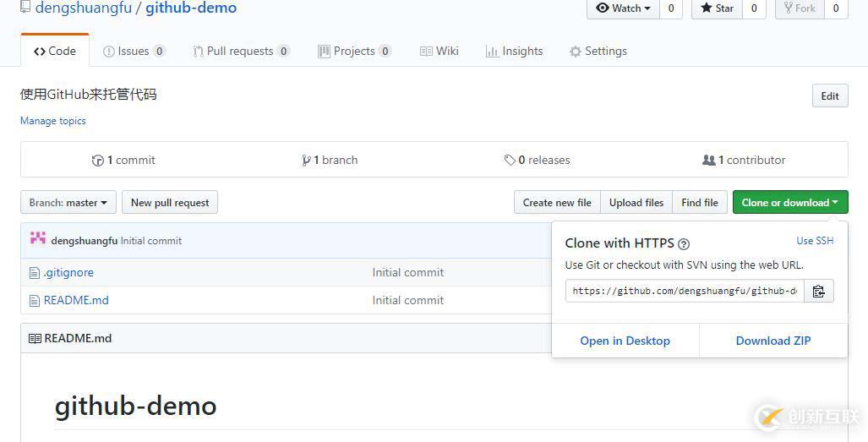
Task: Click the New pull request button
Action: click(x=170, y=203)
